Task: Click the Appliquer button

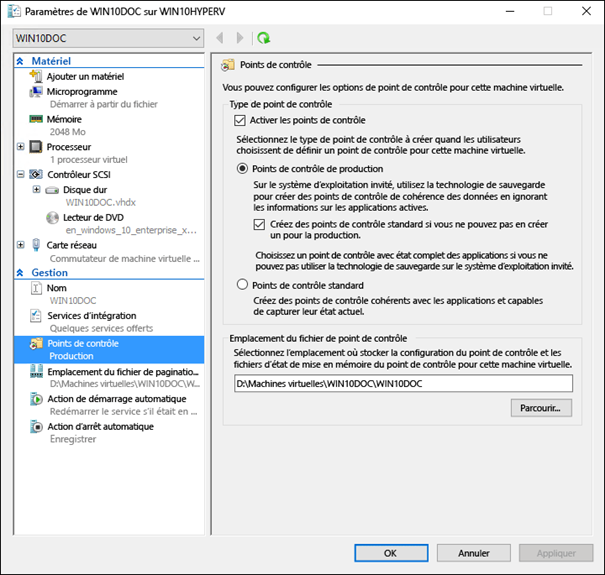Action: 556,553
